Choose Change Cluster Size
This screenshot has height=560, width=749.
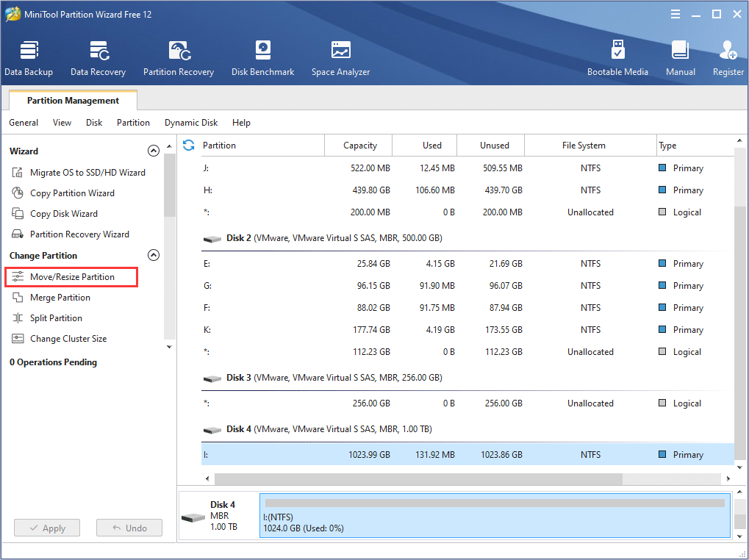point(59,339)
